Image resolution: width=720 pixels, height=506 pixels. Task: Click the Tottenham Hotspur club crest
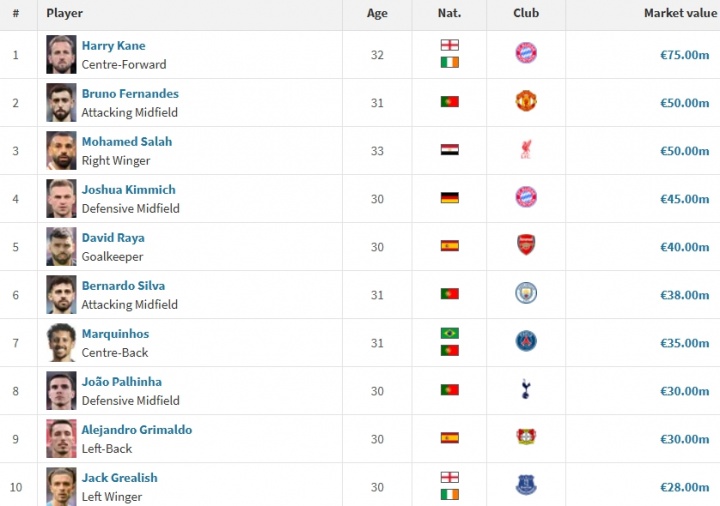point(526,390)
